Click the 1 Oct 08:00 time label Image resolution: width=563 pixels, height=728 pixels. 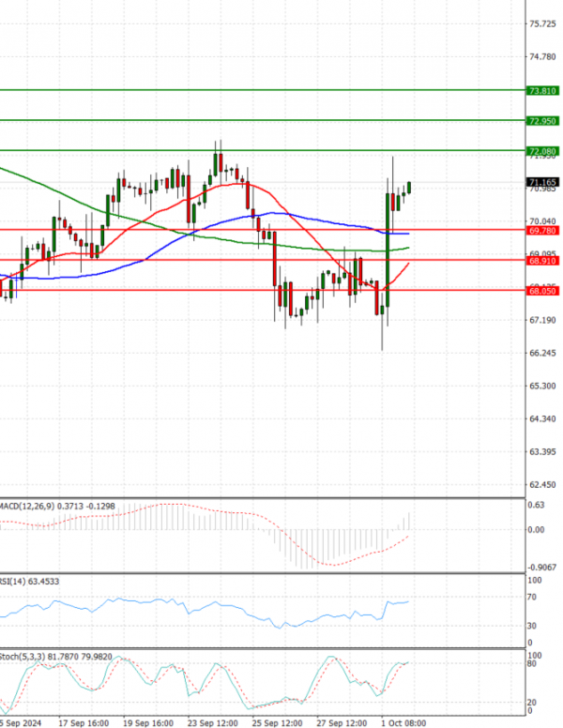pos(403,723)
